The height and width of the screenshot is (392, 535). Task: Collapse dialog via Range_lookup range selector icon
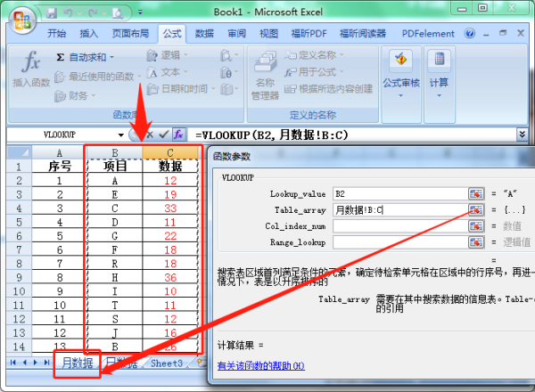[476, 242]
